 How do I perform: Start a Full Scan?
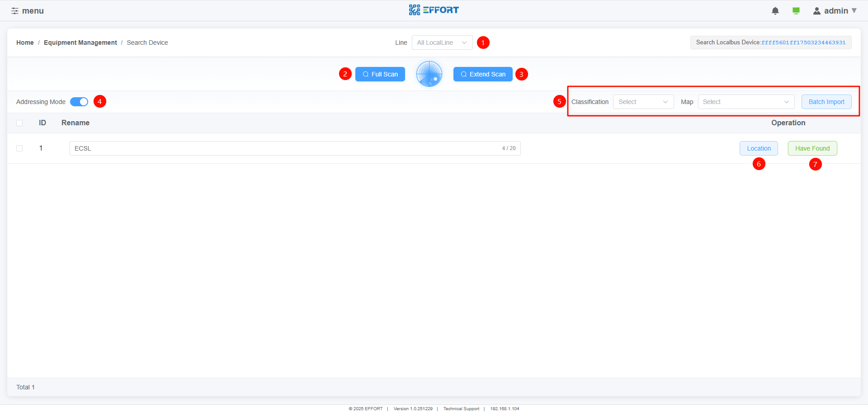(x=380, y=74)
